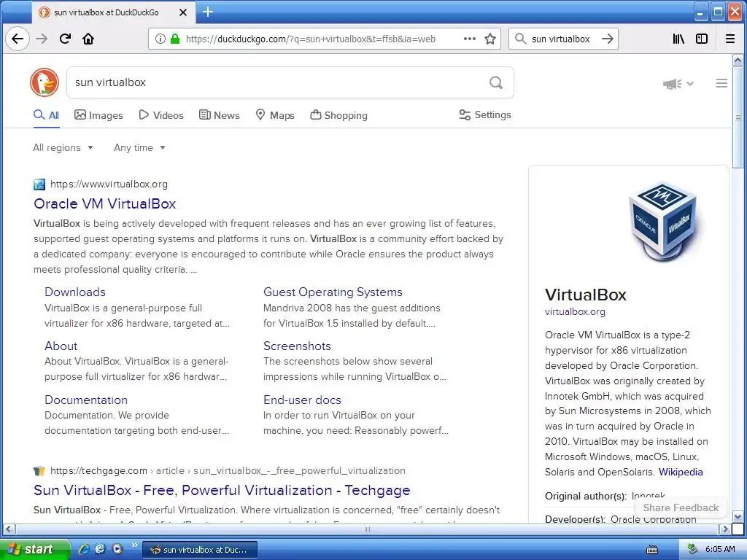Click the Windows Media Player quick launch icon

pyautogui.click(x=117, y=549)
